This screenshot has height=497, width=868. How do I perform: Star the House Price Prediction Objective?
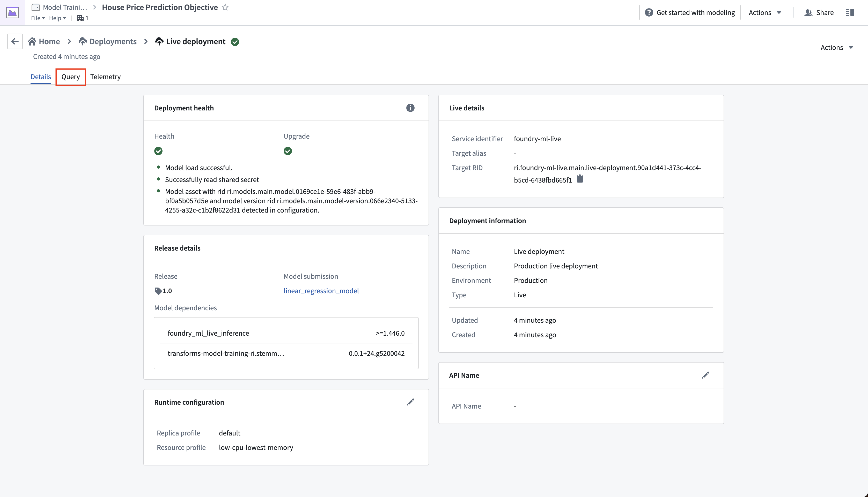click(x=225, y=7)
